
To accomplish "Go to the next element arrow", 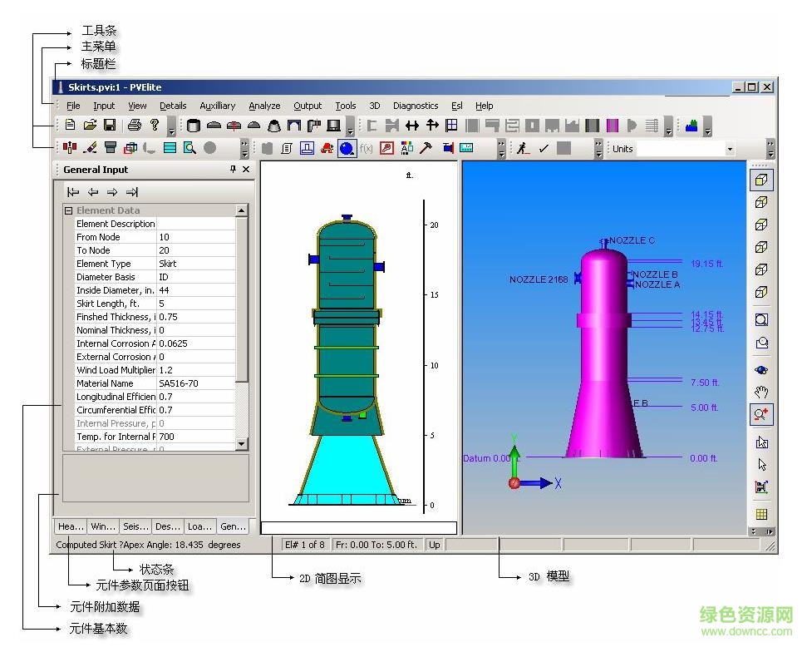I will click(x=111, y=192).
